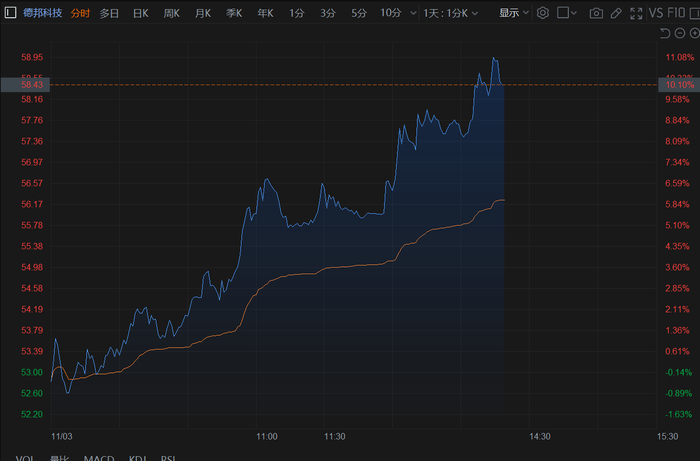Click the 58.43 dashed price line label
700x461 pixels.
click(32, 85)
